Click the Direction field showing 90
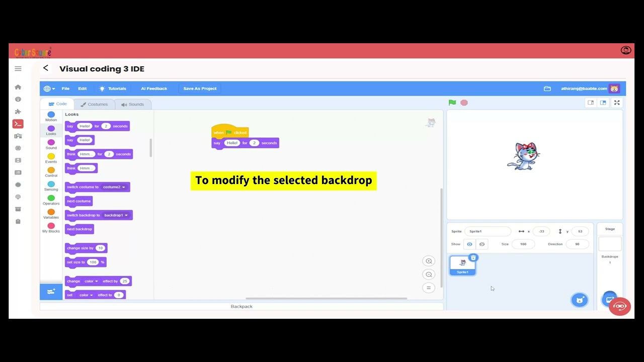644x362 pixels. [x=577, y=244]
